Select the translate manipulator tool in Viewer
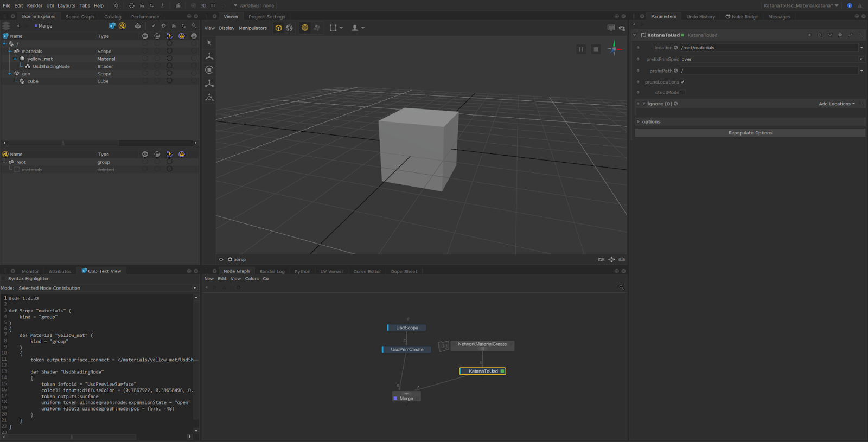This screenshot has width=868, height=442. pyautogui.click(x=209, y=56)
